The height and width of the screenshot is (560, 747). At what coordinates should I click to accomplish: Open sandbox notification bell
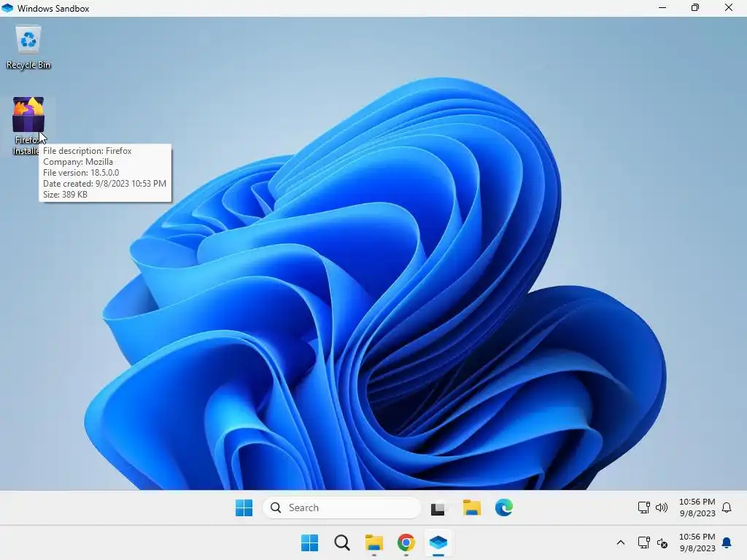[x=727, y=507]
